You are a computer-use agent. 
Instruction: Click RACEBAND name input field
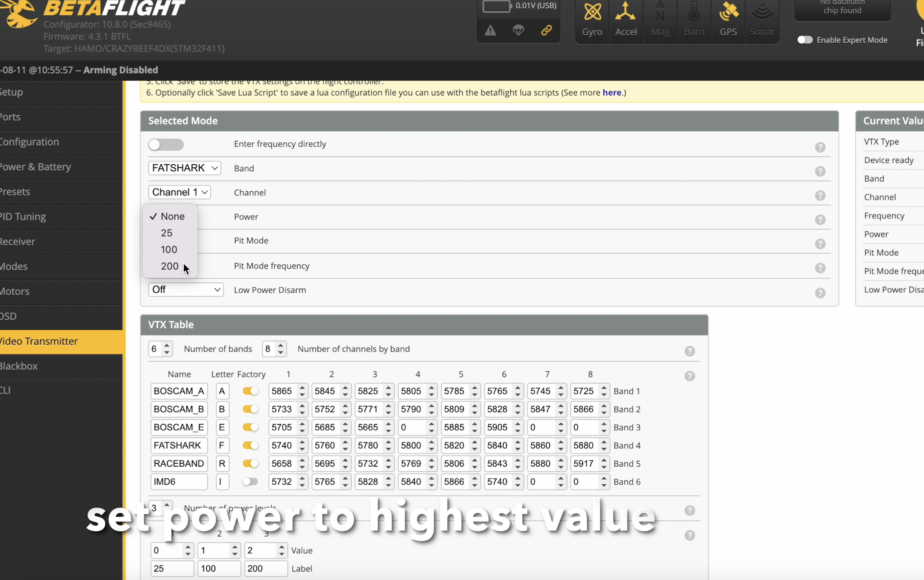pos(179,463)
